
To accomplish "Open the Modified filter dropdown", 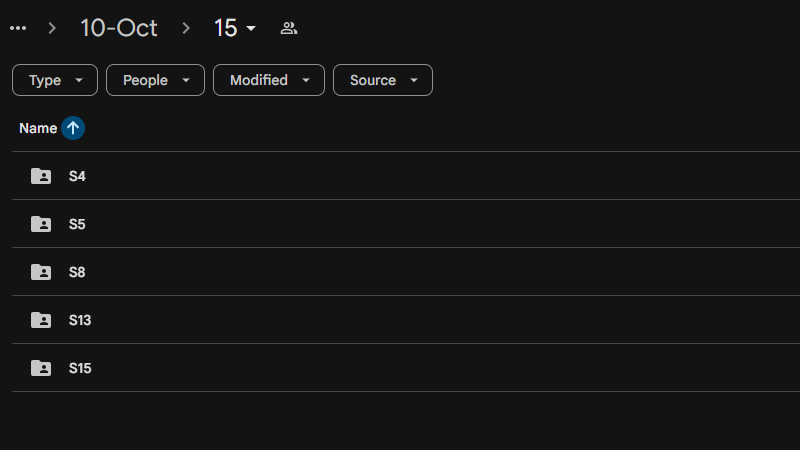I will click(269, 80).
